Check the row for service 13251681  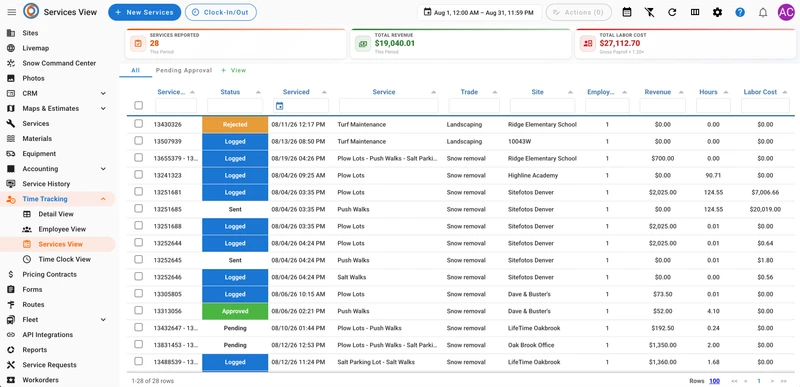[138, 191]
